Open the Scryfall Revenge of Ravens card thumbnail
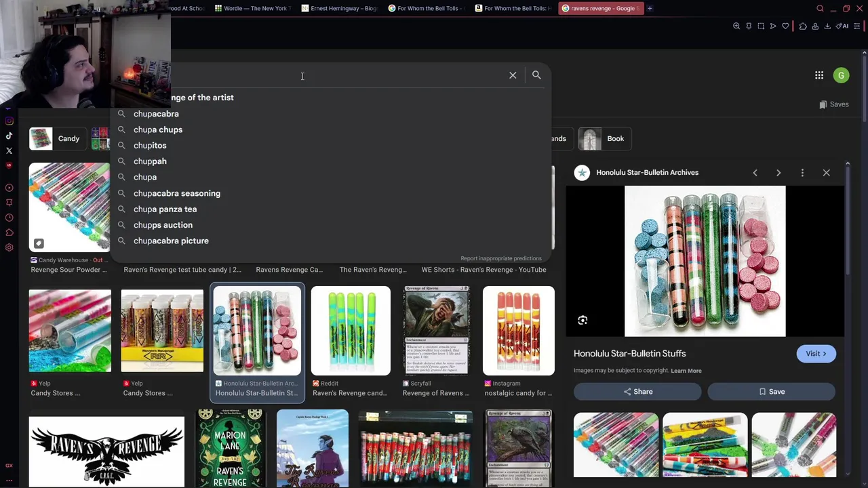868x488 pixels. click(437, 331)
